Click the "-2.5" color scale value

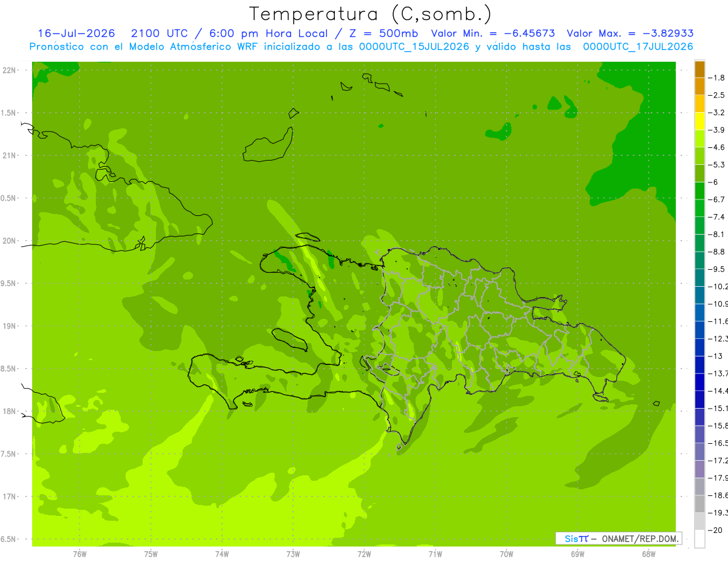pos(716,95)
